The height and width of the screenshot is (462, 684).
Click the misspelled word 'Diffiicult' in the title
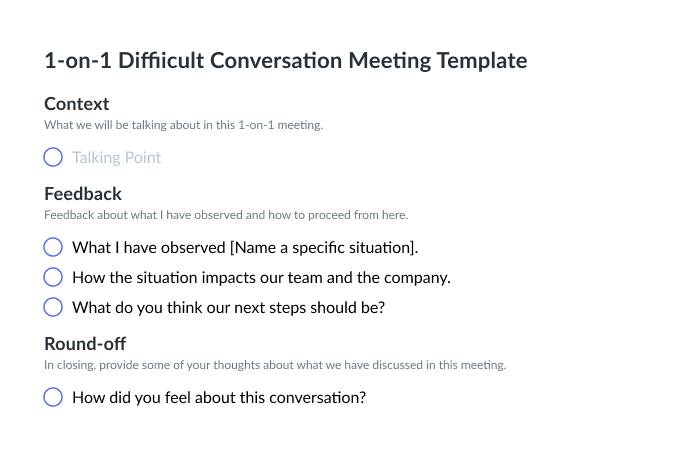[x=161, y=61]
